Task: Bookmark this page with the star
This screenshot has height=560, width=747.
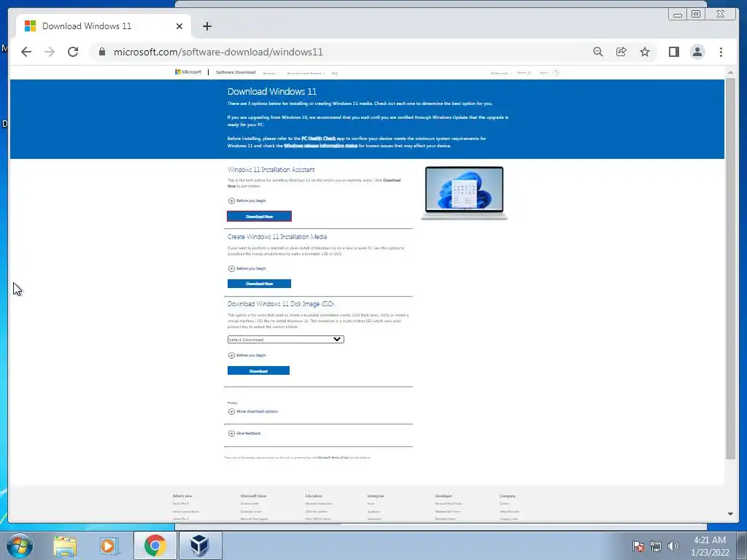Action: coord(645,52)
